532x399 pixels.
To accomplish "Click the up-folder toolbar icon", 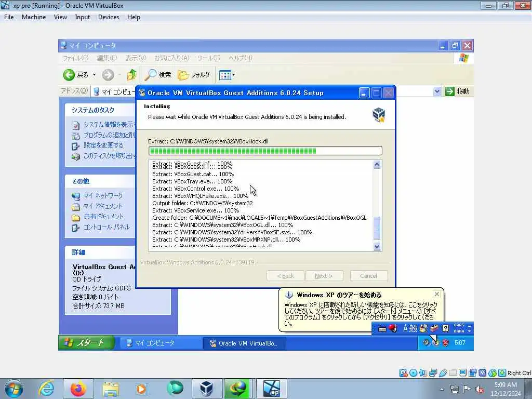I will pos(131,75).
